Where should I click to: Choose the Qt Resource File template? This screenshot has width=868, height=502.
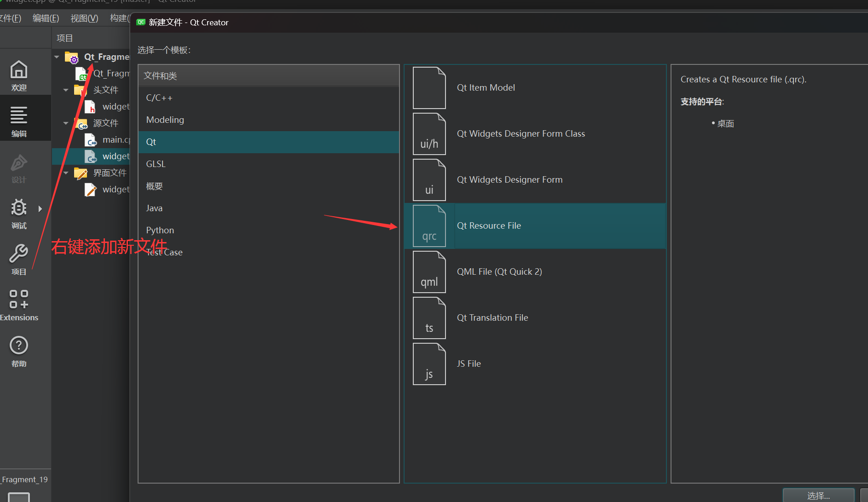tap(535, 226)
